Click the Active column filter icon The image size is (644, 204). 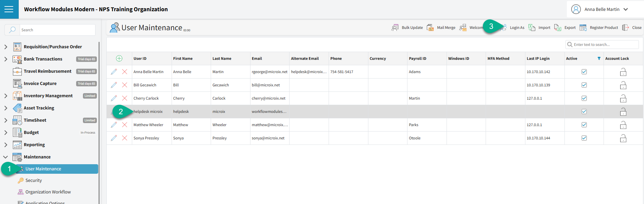599,58
